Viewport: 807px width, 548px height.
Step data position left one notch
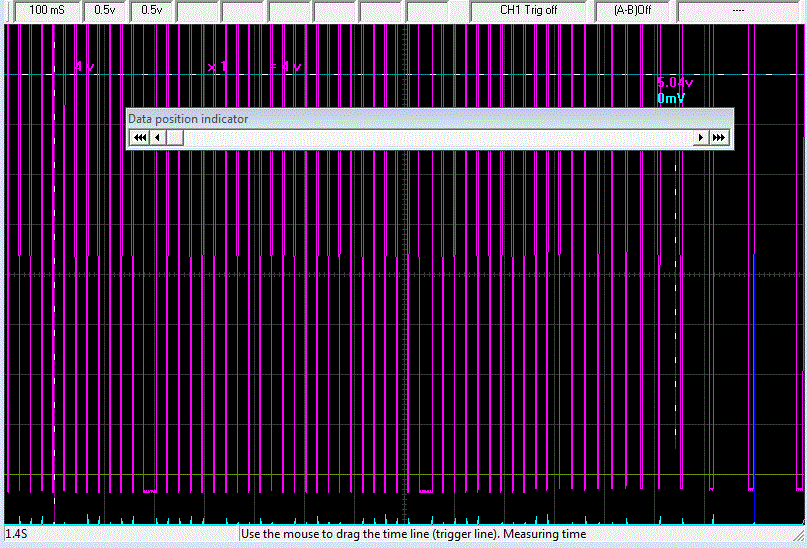pyautogui.click(x=157, y=137)
